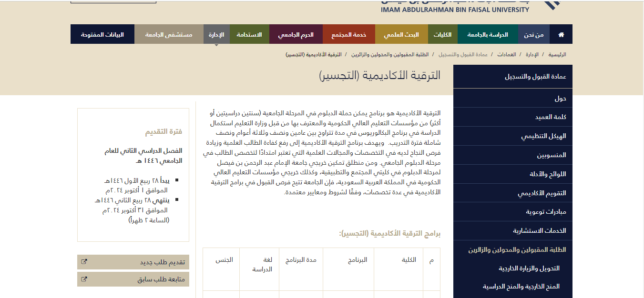
Task: Open "التقويم الأكاديمي" in the sidebar
Action: [x=513, y=193]
